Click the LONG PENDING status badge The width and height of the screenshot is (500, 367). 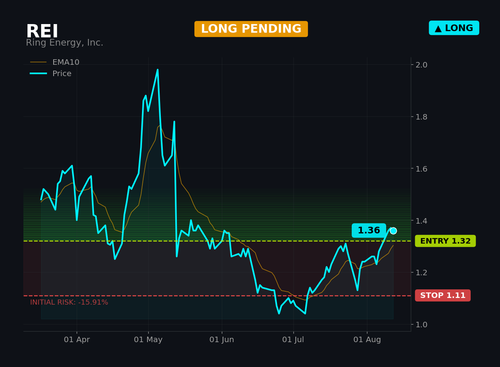[251, 29]
